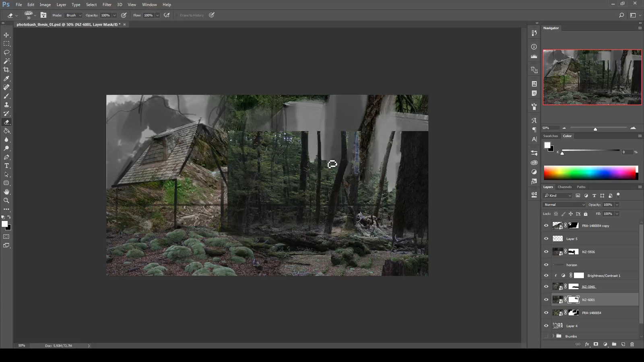This screenshot has height=362, width=644.
Task: Hide Layer 5 visibility eye
Action: tap(546, 239)
